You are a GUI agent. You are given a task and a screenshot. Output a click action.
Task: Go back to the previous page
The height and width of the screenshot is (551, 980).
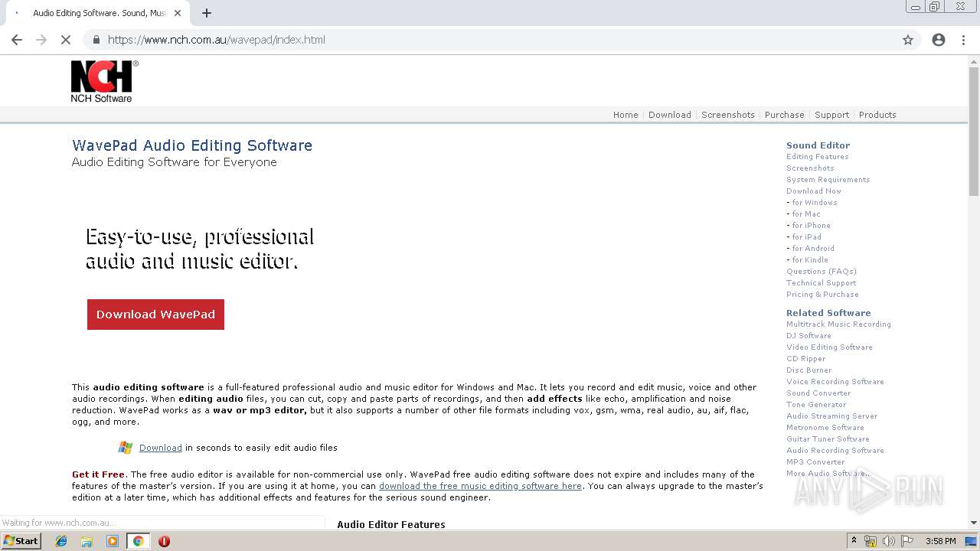point(17,40)
